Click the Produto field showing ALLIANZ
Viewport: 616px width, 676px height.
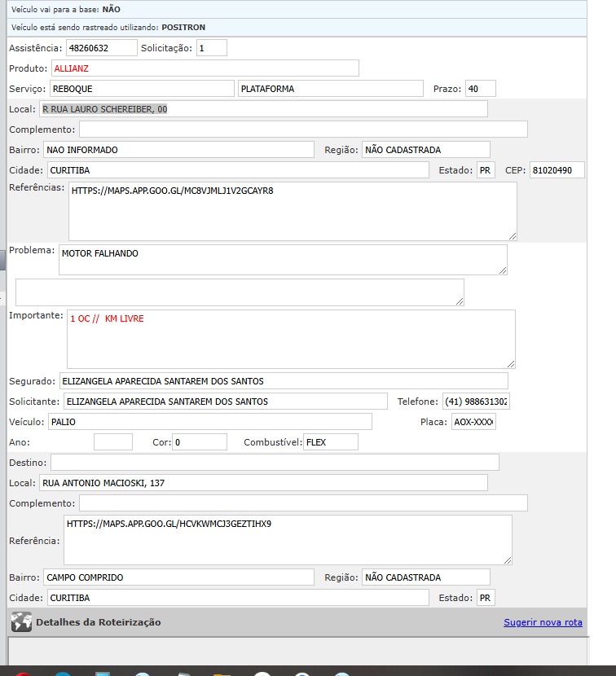click(205, 68)
